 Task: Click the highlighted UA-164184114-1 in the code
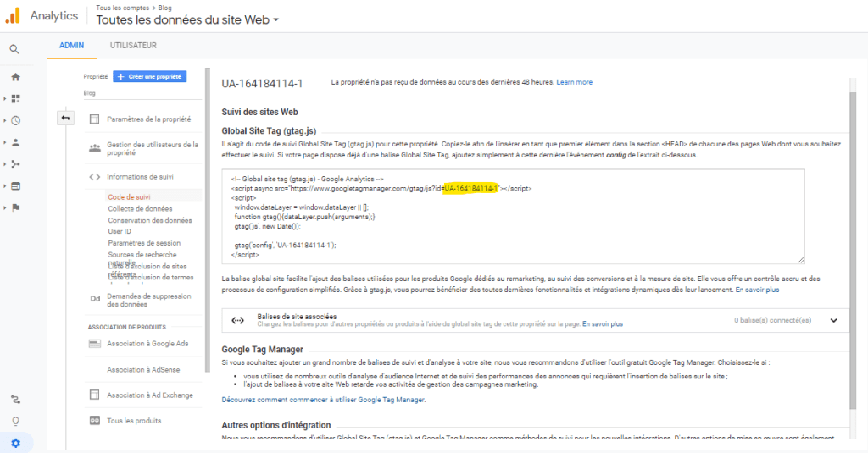[471, 189]
